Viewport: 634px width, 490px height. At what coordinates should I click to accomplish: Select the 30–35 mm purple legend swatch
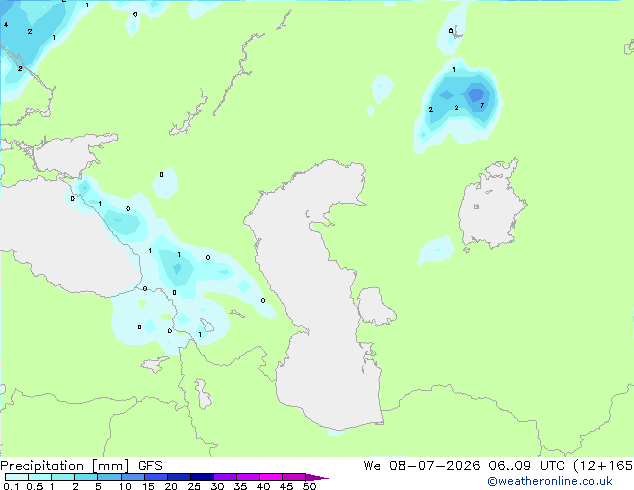click(225, 477)
